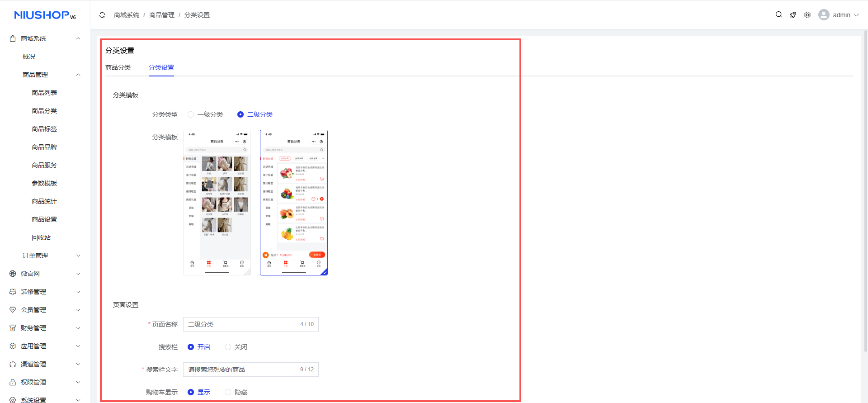The width and height of the screenshot is (868, 403).
Task: Click the refresh icon beside breadcrumb
Action: tap(102, 15)
